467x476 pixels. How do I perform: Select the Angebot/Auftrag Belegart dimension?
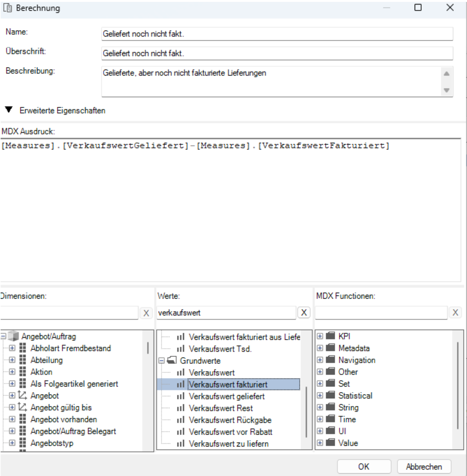coord(73,431)
